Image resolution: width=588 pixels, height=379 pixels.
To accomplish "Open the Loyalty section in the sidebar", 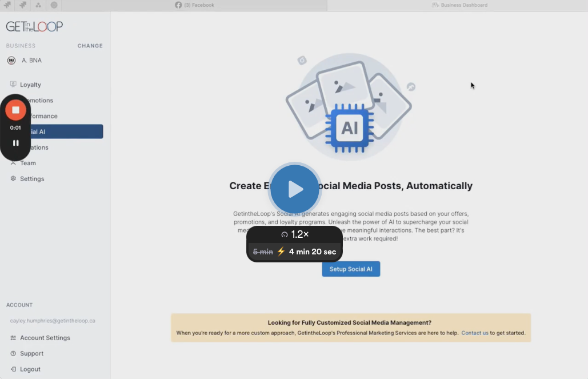I will (29, 84).
